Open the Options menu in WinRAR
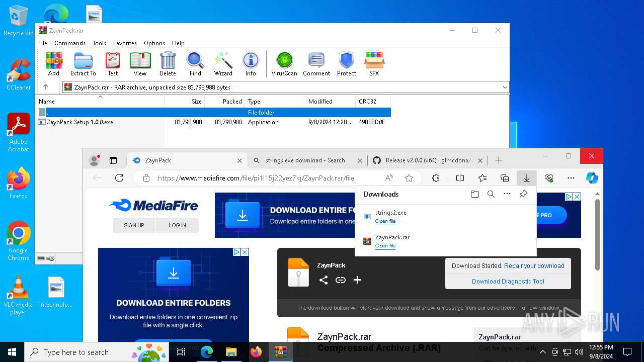The height and width of the screenshot is (362, 644). pyautogui.click(x=154, y=43)
